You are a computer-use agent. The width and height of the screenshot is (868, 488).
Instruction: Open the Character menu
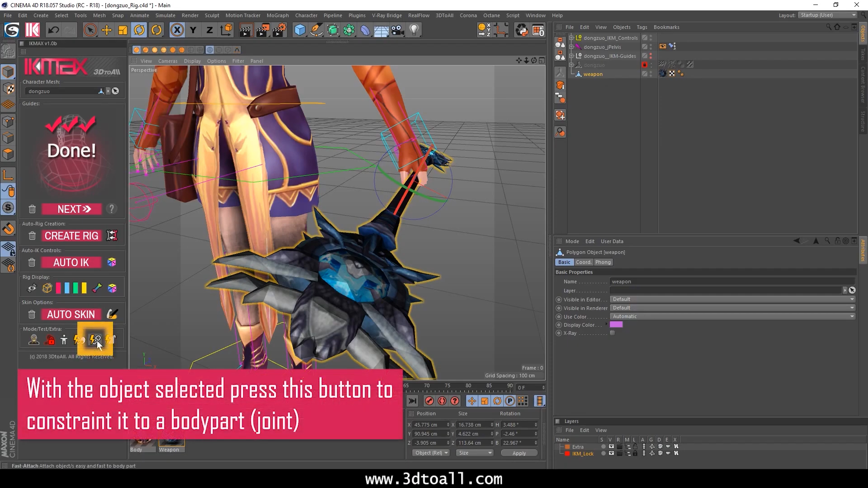pos(306,15)
